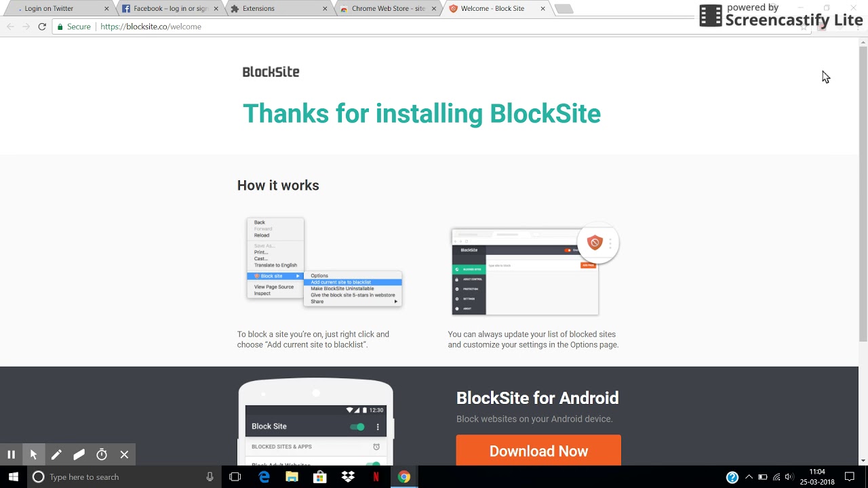Screen dimensions: 868x488
Task: Show hidden system tray icons
Action: (x=749, y=477)
